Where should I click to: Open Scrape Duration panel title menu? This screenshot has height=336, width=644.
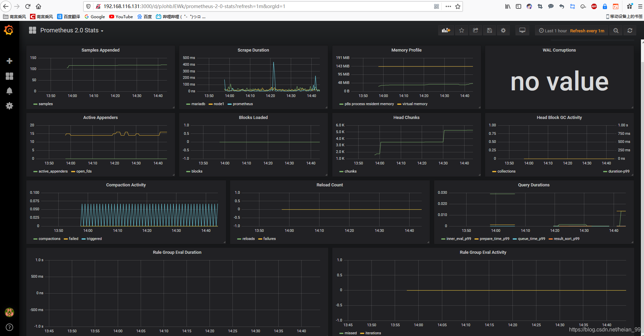point(253,50)
